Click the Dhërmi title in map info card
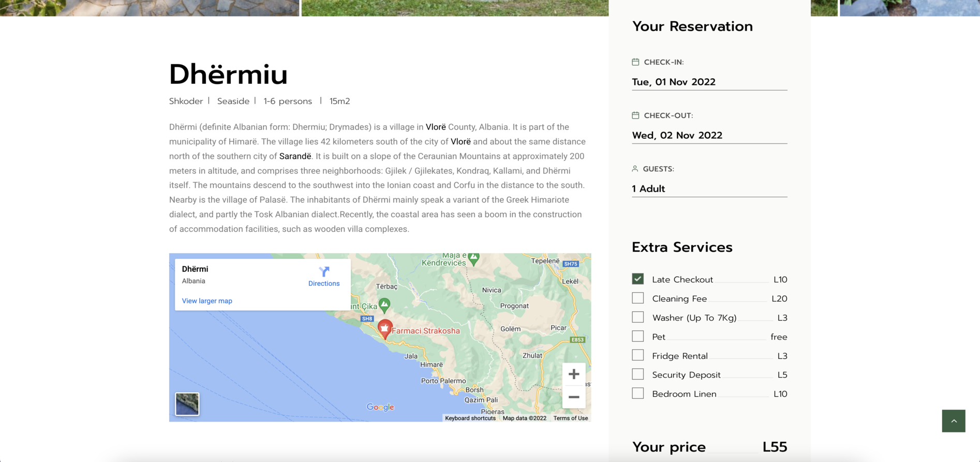This screenshot has height=462, width=980. pos(195,269)
